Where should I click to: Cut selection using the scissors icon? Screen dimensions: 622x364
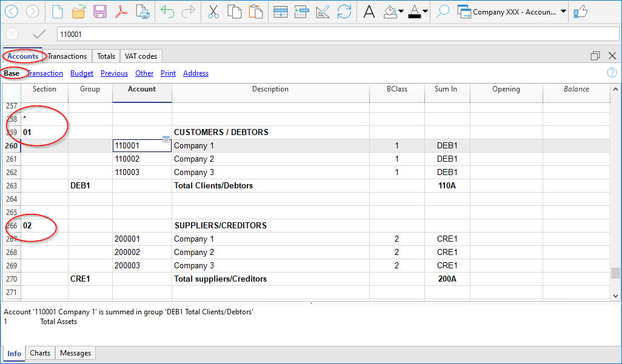click(213, 12)
